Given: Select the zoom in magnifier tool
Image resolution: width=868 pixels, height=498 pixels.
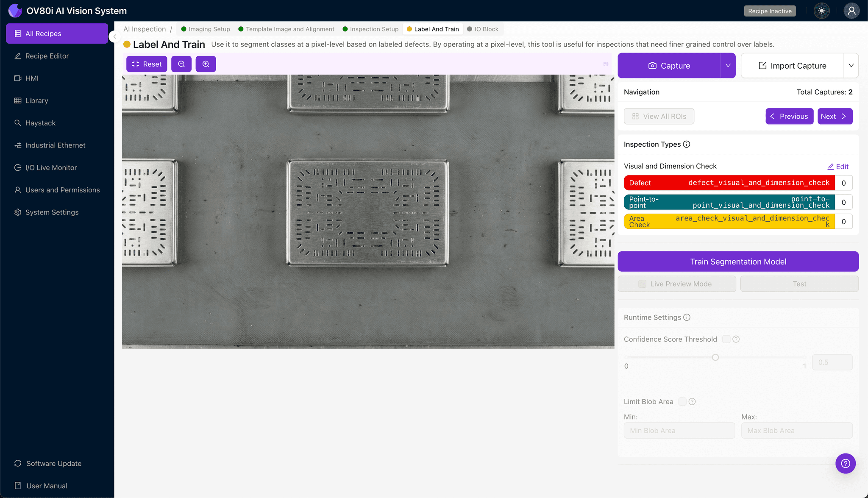Looking at the screenshot, I should (206, 64).
